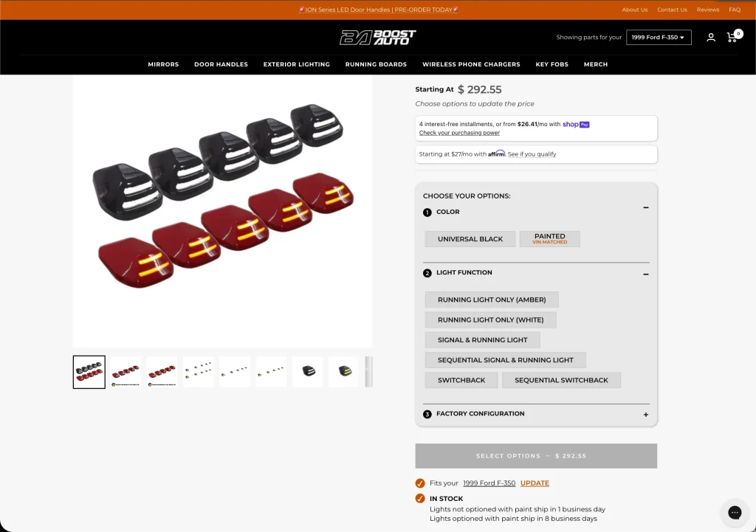Viewport: 756px width, 532px height.
Task: Select the Universal Black color option
Action: pyautogui.click(x=470, y=239)
